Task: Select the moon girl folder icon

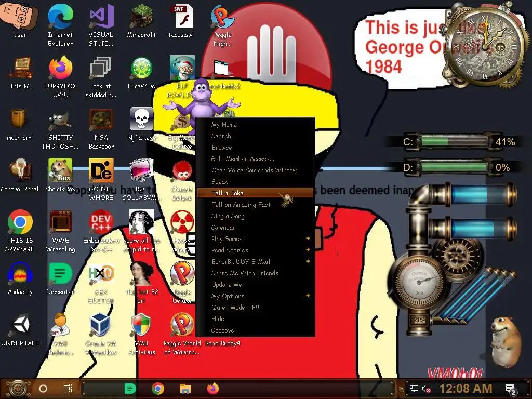Action: click(x=20, y=124)
